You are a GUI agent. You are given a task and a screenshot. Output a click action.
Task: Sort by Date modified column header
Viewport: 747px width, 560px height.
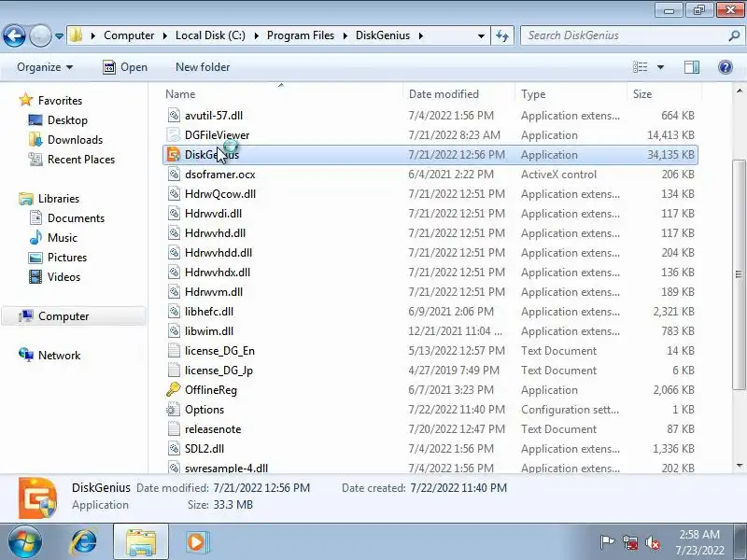pyautogui.click(x=458, y=94)
